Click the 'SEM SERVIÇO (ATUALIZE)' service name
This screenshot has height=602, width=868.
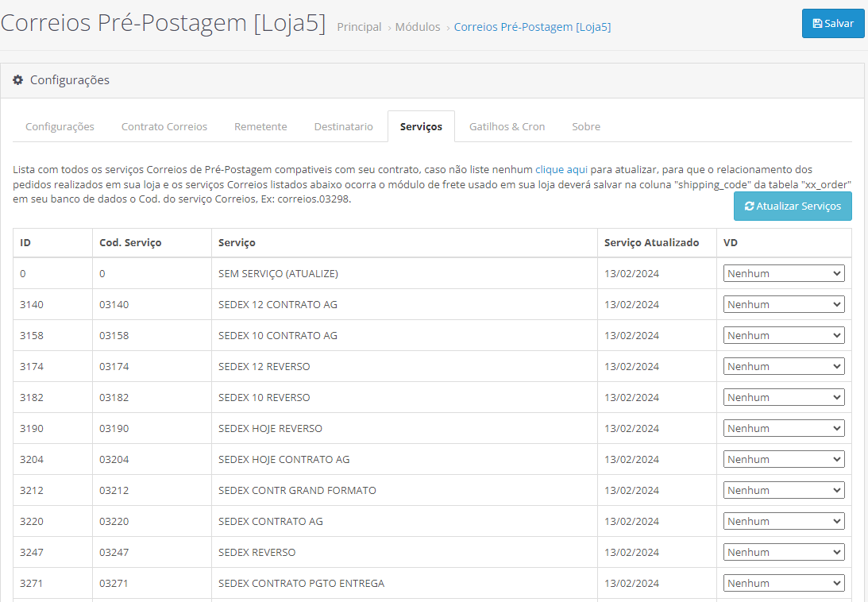pyautogui.click(x=278, y=273)
